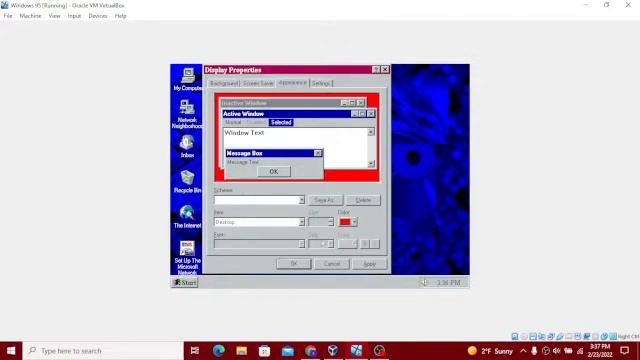Viewport: 640px width, 360px height.
Task: Open File Explorer from taskbar
Action: tap(241, 351)
